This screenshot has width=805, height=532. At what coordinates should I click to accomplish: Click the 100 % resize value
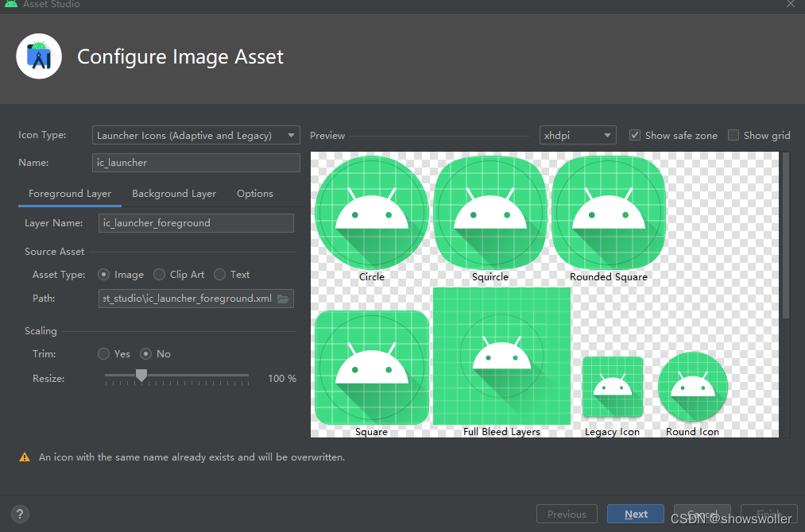[282, 379]
